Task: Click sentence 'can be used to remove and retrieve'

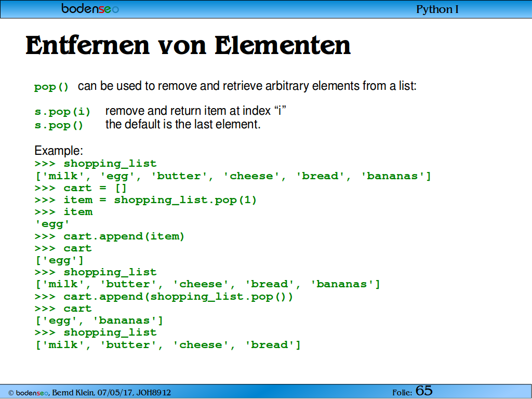Action: tap(170, 86)
